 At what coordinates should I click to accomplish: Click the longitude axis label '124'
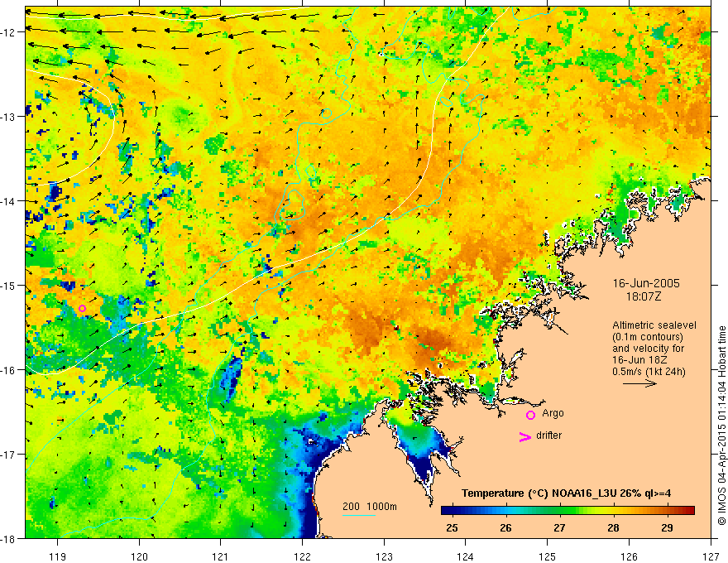[466, 556]
